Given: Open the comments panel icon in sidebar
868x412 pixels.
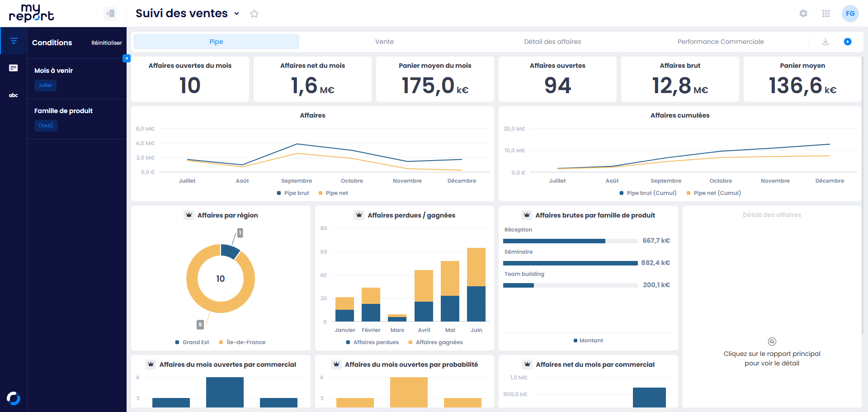Looking at the screenshot, I should [x=14, y=68].
